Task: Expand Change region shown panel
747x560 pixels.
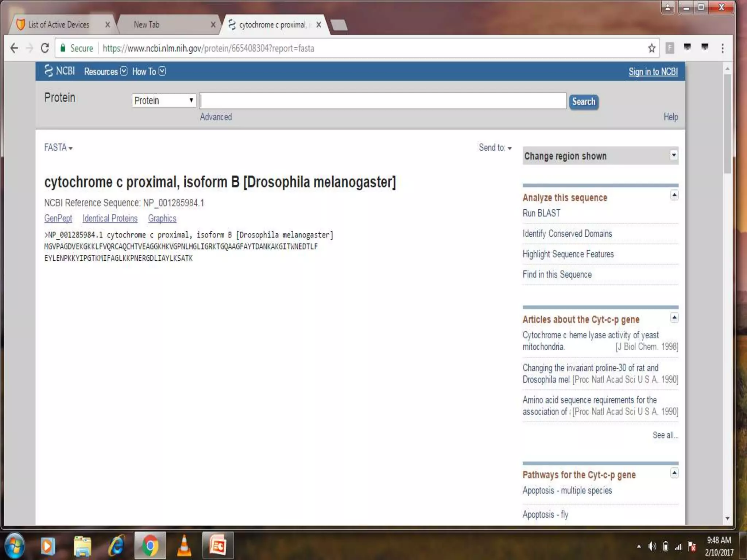Action: coord(673,155)
